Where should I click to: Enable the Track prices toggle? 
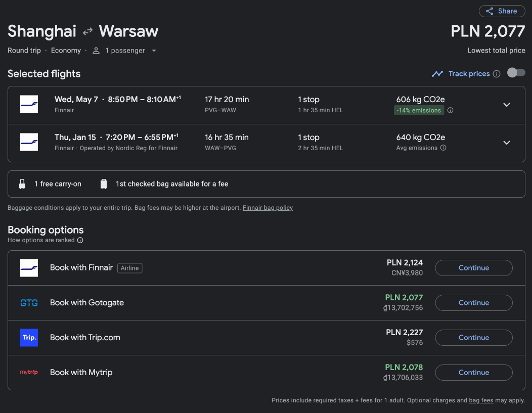tap(516, 73)
